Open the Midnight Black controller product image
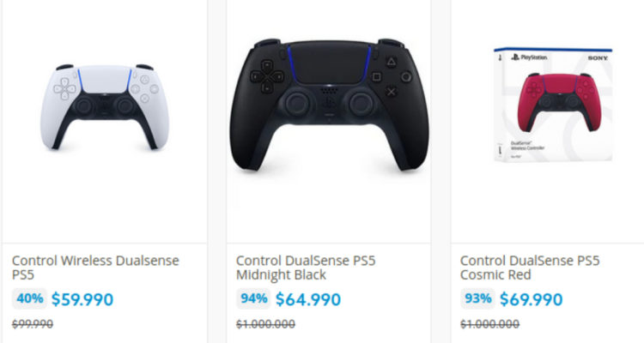The image size is (644, 343). [x=329, y=105]
